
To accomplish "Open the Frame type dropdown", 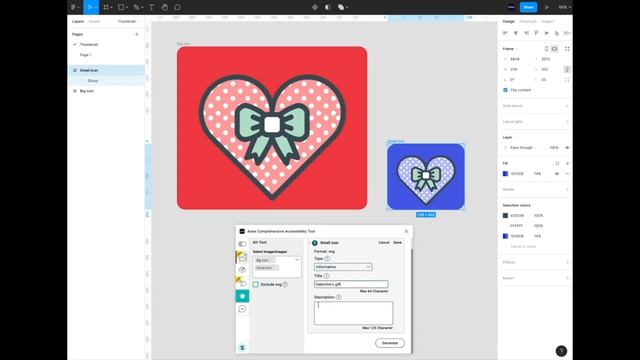I will click(510, 49).
